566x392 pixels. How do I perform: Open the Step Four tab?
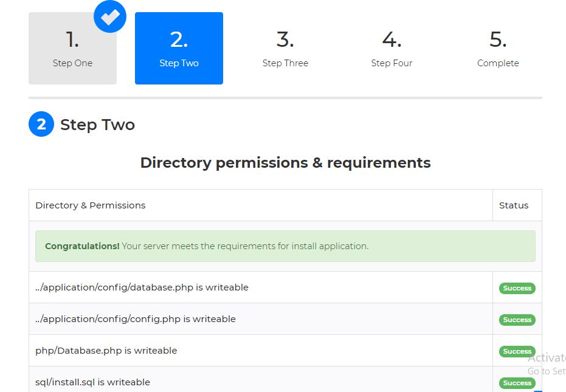(x=392, y=49)
